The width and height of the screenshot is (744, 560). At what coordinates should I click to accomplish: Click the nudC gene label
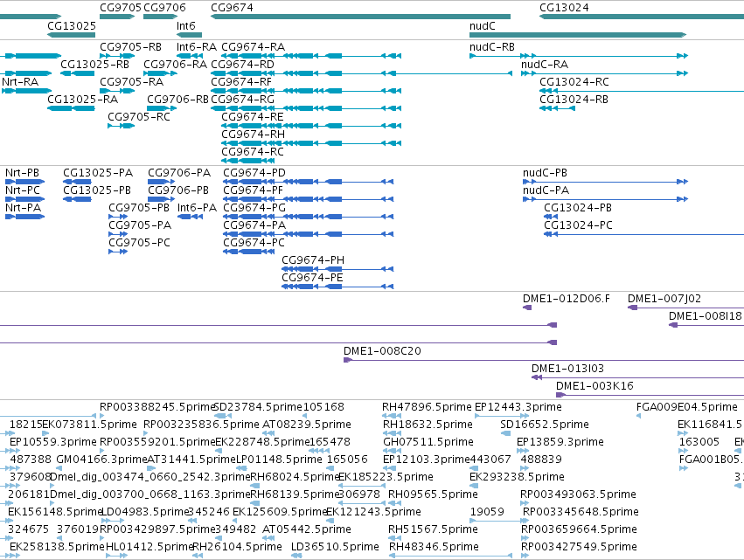coord(482,25)
